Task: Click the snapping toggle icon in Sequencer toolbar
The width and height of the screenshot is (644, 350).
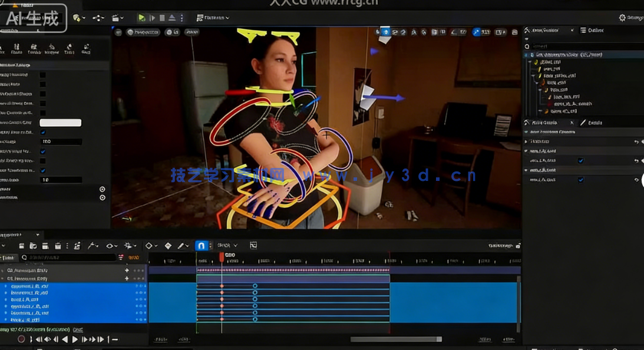Action: pos(203,245)
